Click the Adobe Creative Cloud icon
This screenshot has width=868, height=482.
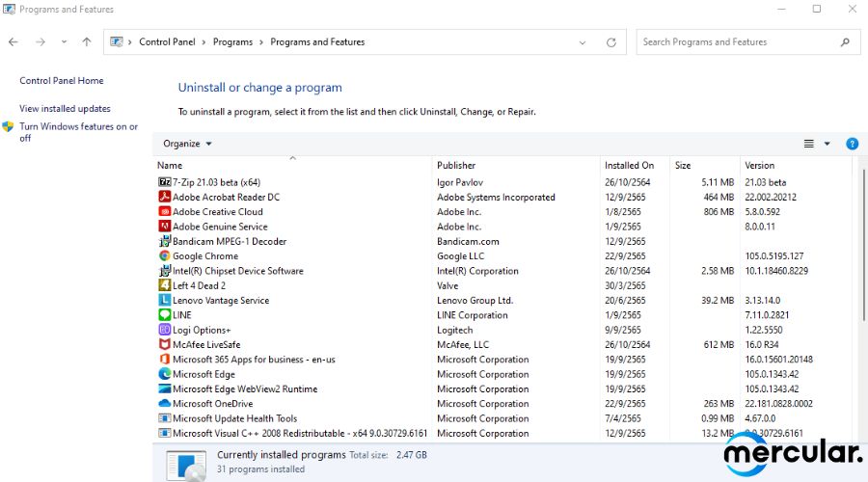164,211
